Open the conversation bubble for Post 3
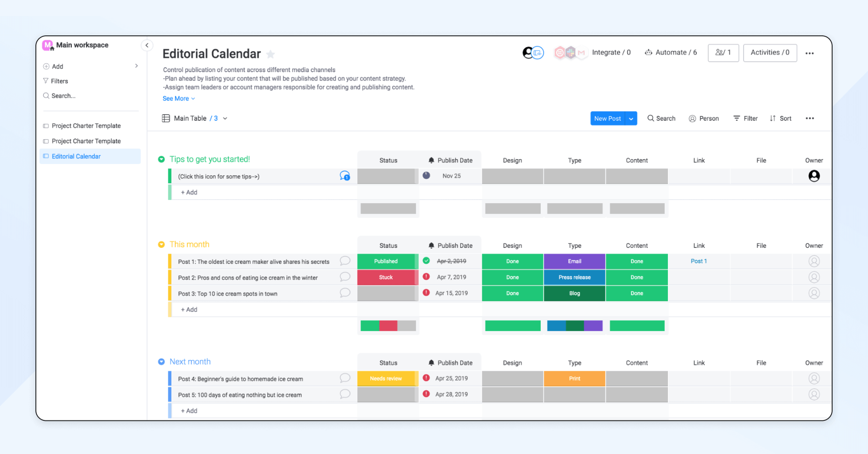Image resolution: width=868 pixels, height=454 pixels. click(345, 293)
